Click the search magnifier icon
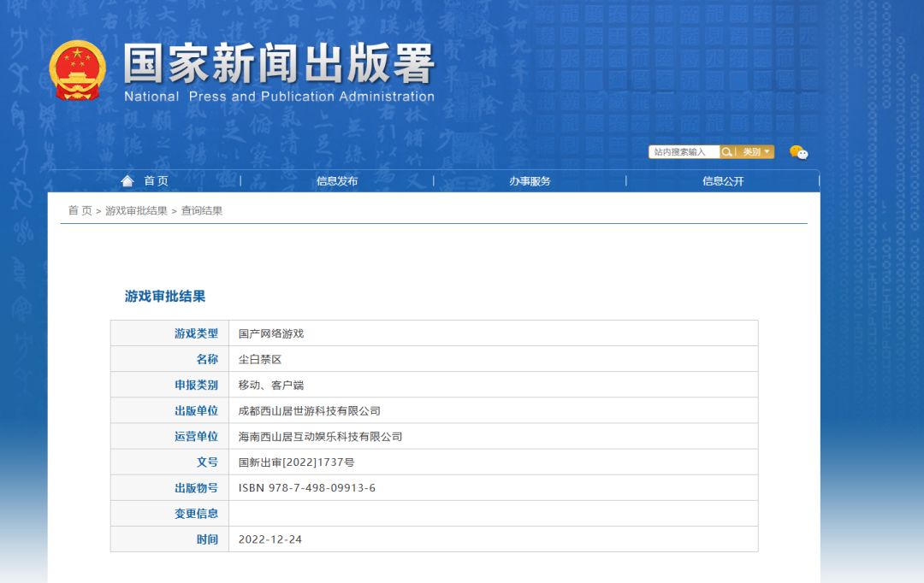 coord(727,152)
